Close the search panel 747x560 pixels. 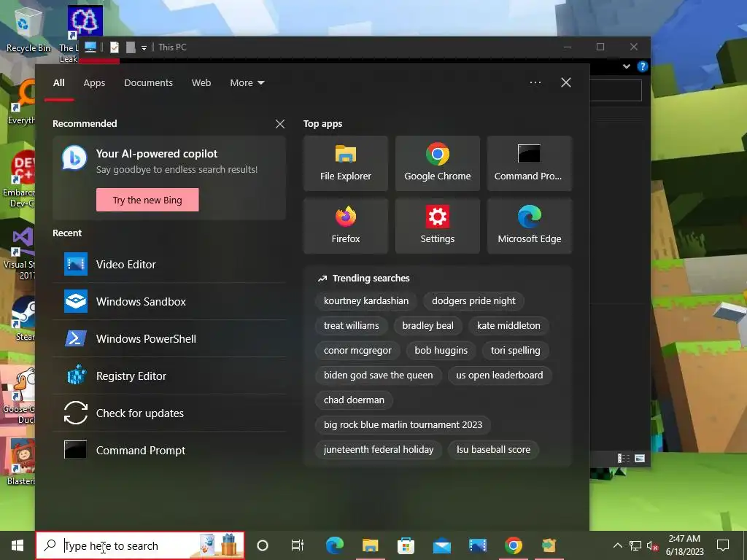click(x=566, y=82)
